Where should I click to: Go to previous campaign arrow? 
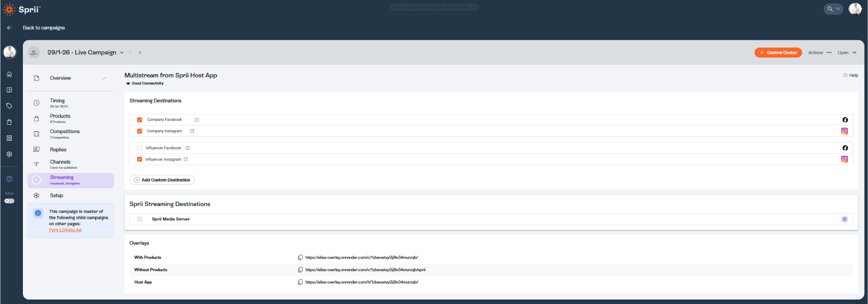click(131, 53)
